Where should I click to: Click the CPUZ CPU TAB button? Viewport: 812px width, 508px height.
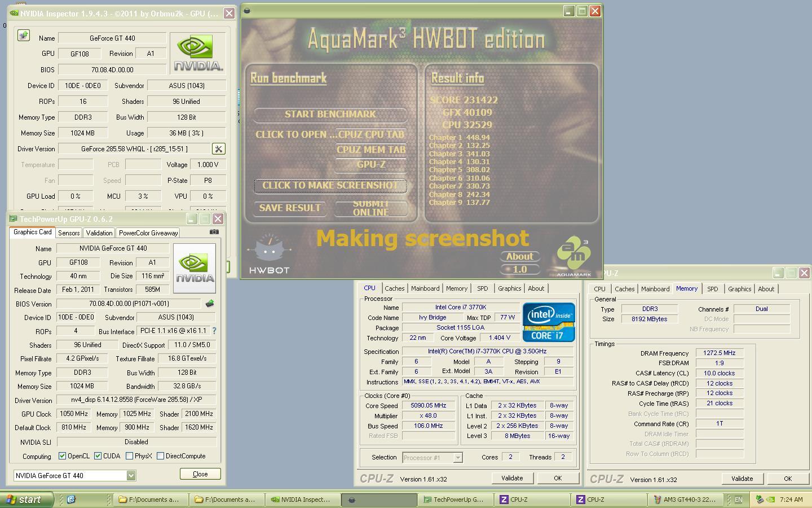371,135
